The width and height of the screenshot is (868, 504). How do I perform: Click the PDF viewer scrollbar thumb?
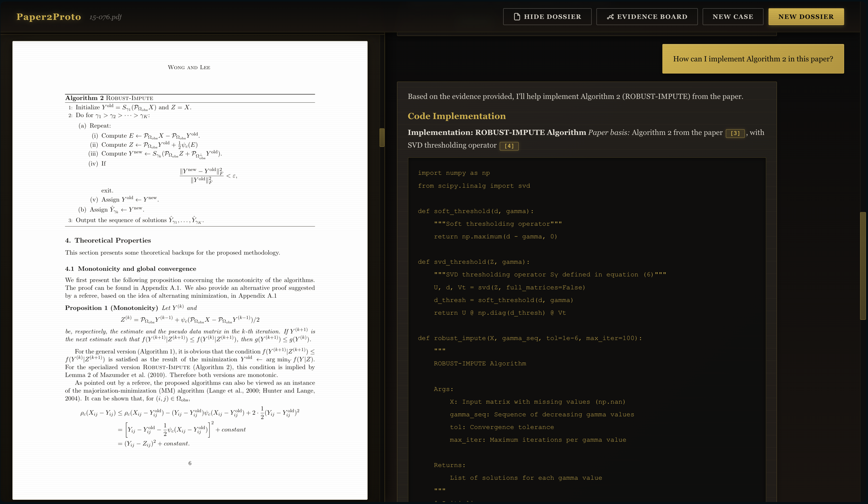(382, 137)
